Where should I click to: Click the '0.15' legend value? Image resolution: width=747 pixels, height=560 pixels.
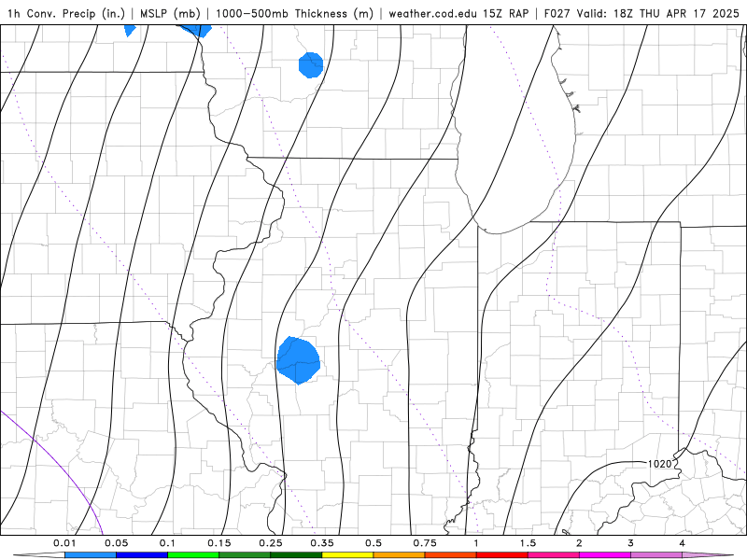[x=219, y=543]
